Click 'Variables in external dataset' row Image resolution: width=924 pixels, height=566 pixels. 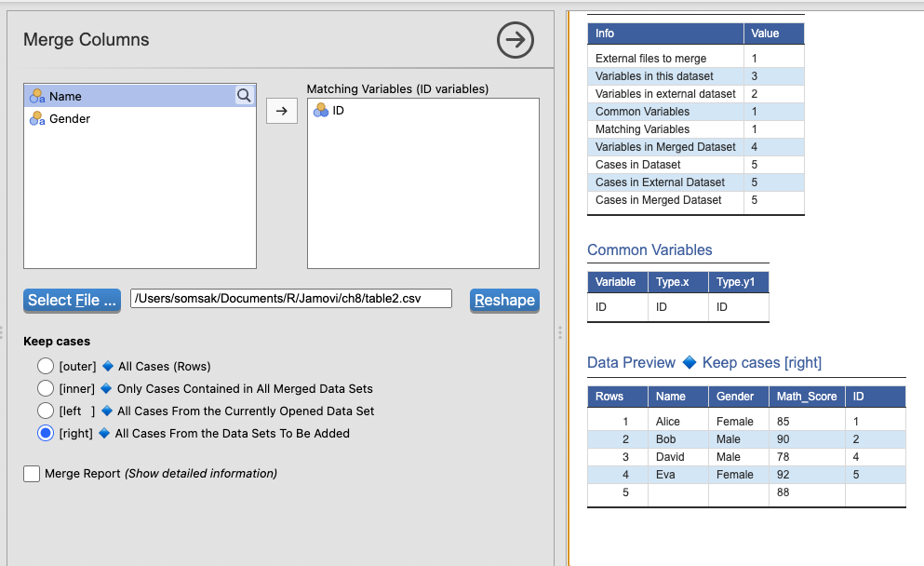point(695,94)
